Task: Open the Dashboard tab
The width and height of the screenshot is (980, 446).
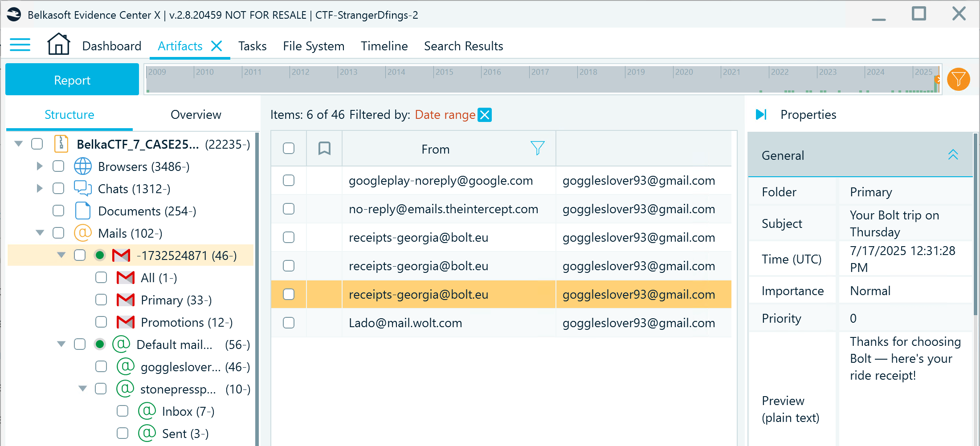Action: [x=112, y=46]
